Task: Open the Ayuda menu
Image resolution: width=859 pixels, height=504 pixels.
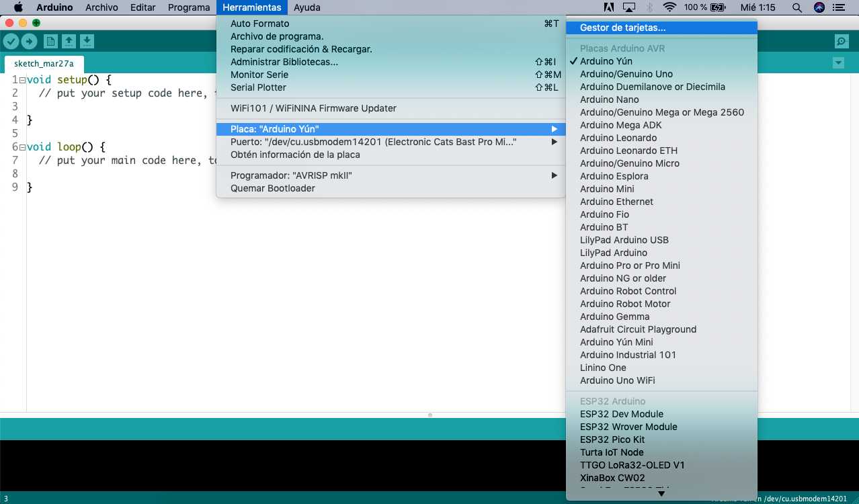Action: click(x=307, y=7)
